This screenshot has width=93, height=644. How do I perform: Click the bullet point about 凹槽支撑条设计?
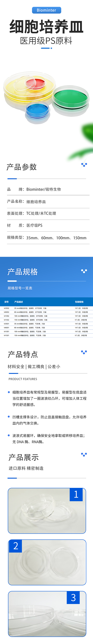49,420
